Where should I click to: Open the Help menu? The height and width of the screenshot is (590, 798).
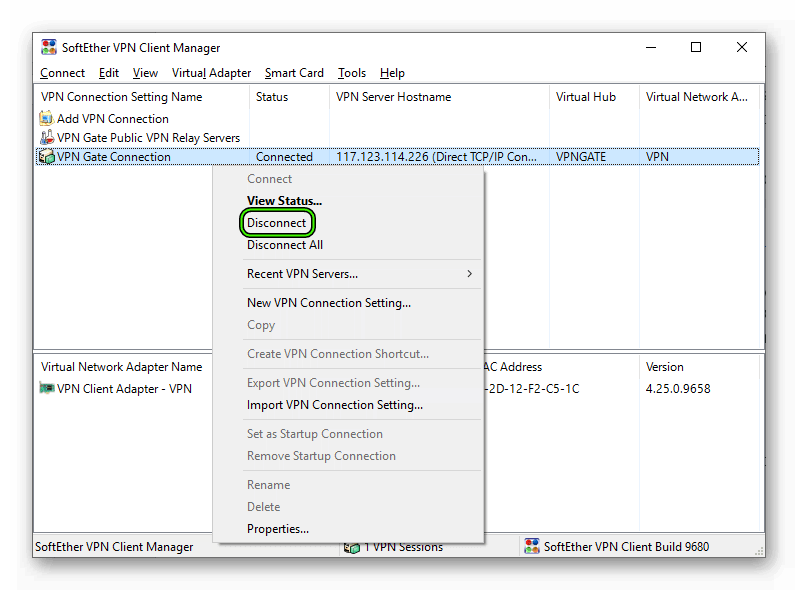(392, 73)
